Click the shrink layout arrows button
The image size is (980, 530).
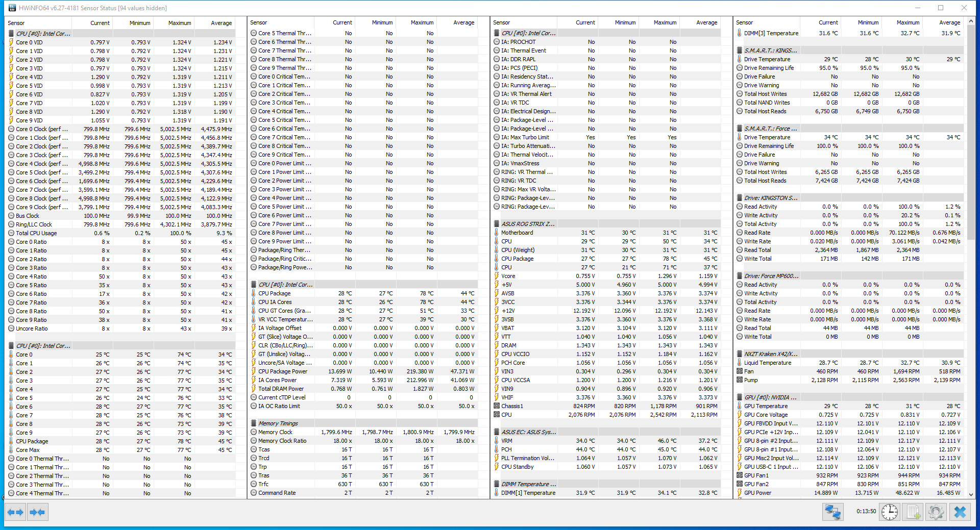(37, 512)
